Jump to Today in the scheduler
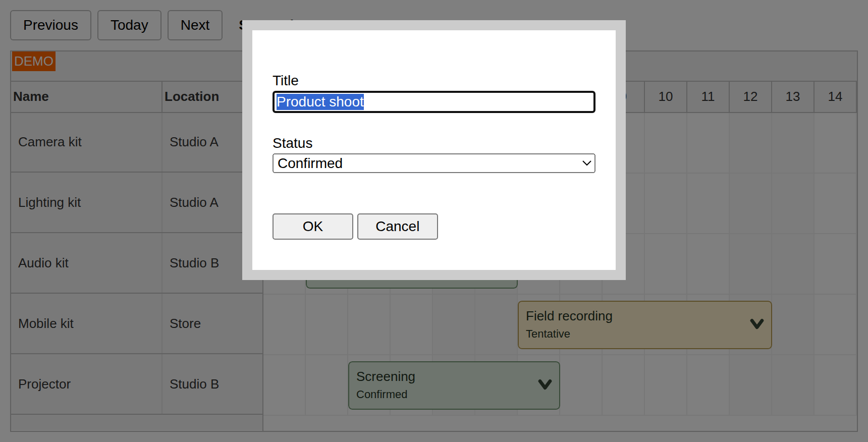The height and width of the screenshot is (442, 868). (x=129, y=25)
